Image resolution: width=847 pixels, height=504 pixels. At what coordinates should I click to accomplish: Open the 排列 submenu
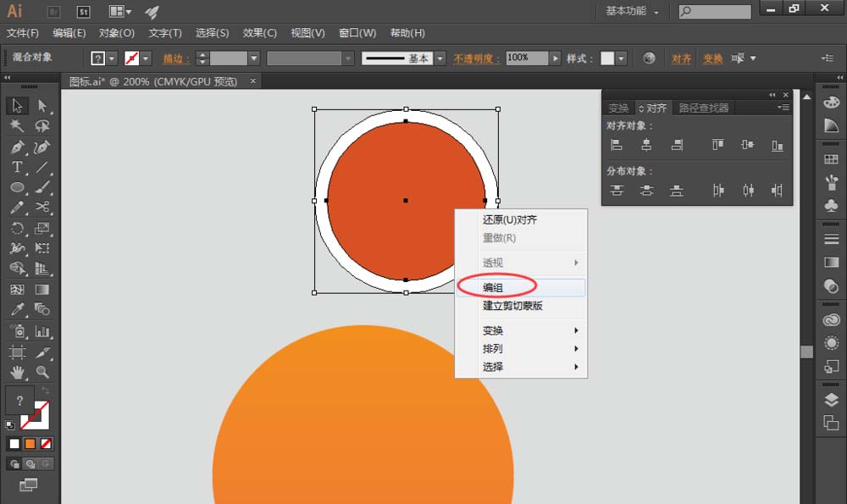pos(521,348)
